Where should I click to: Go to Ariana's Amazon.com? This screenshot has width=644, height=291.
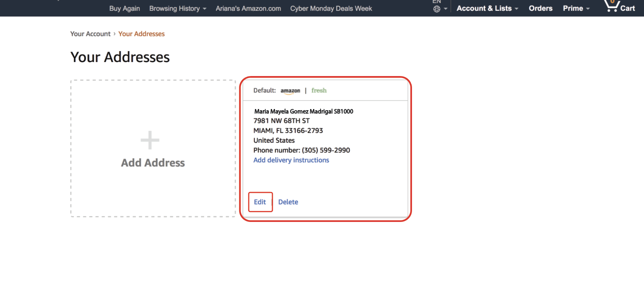(248, 9)
